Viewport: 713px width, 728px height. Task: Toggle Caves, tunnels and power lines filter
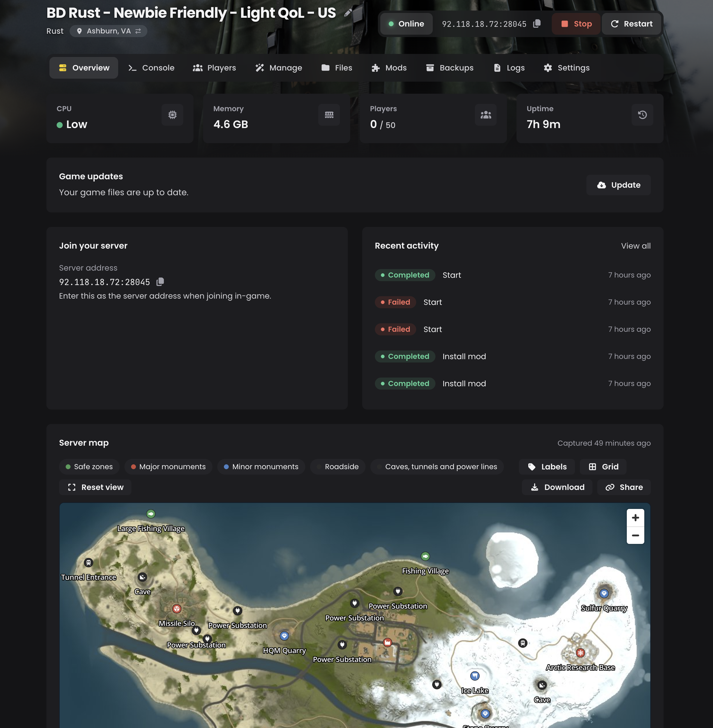[x=437, y=467]
